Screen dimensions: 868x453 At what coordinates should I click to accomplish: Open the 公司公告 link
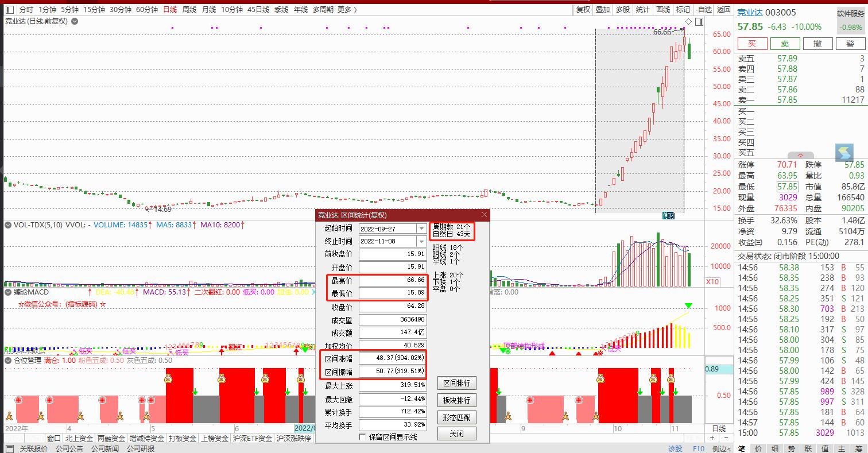69,448
